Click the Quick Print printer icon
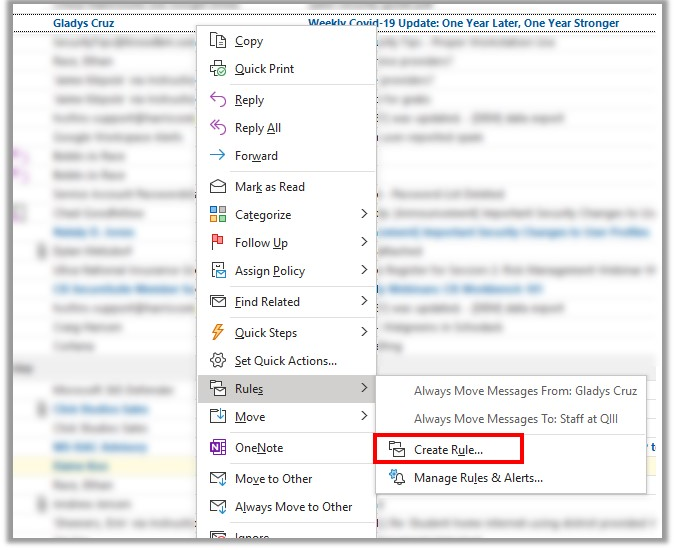 tap(218, 68)
